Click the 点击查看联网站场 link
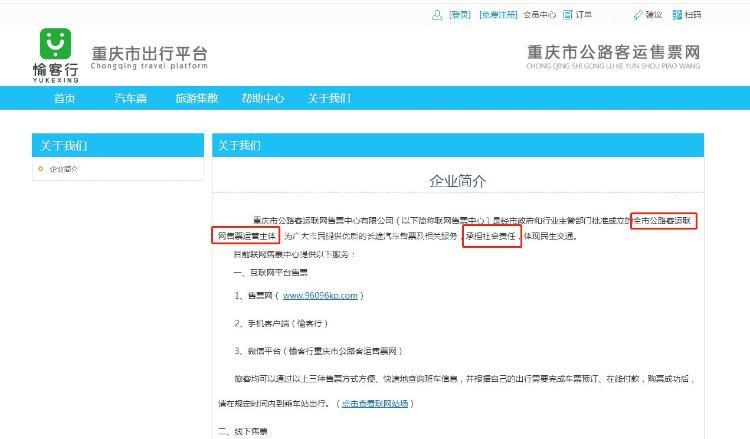Screen dimensions: 750x439 (375, 404)
